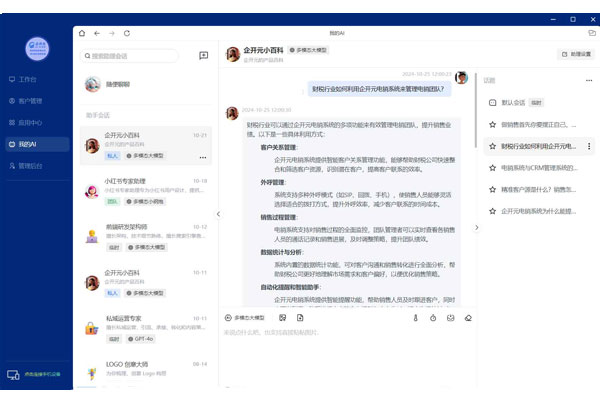Star the 企开元电销系统为什么 topic
Viewport: 600px width, 400px height.
point(492,211)
